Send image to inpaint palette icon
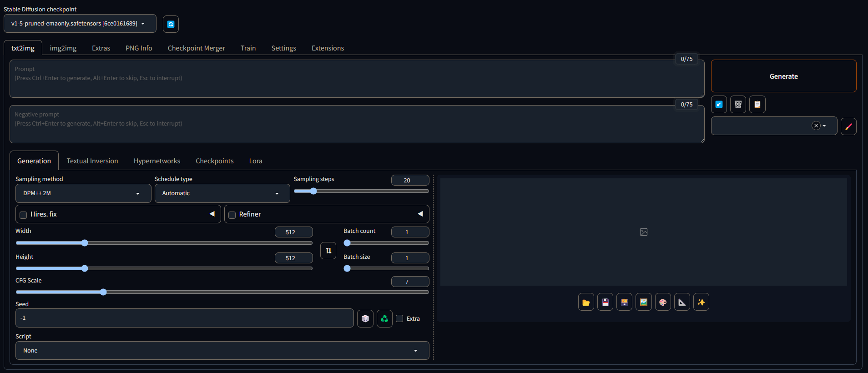The image size is (868, 373). (x=663, y=302)
